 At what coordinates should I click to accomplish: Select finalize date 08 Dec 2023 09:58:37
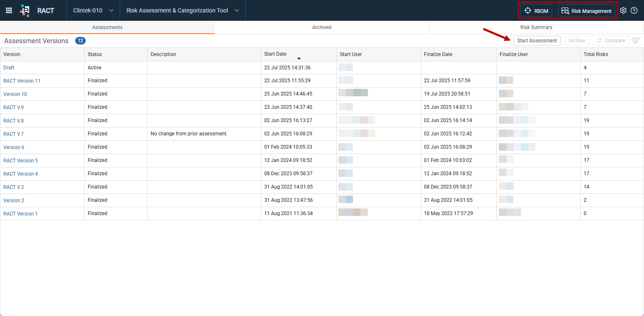coord(448,187)
